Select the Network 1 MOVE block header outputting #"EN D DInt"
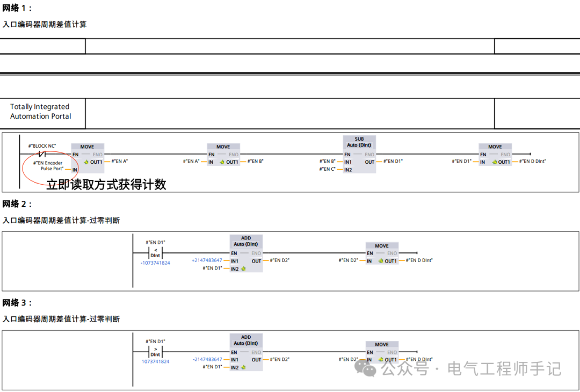Viewport: 580px width, 392px height. pyautogui.click(x=495, y=147)
